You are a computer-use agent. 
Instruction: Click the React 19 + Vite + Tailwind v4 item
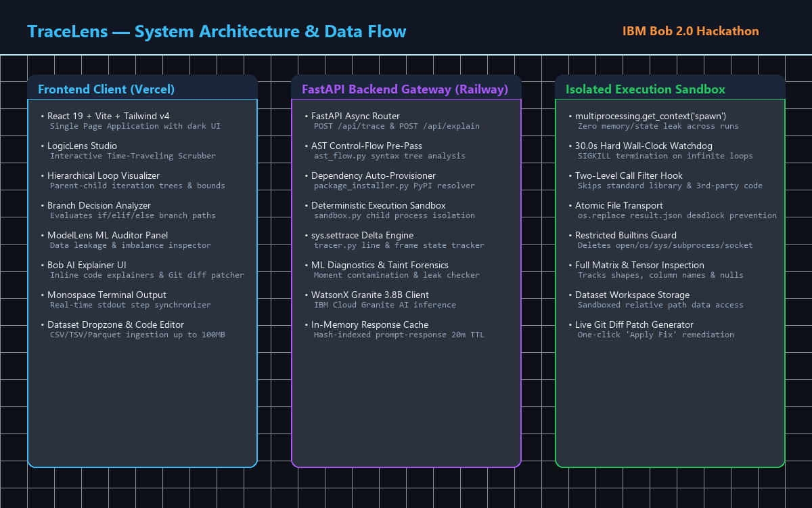point(105,117)
